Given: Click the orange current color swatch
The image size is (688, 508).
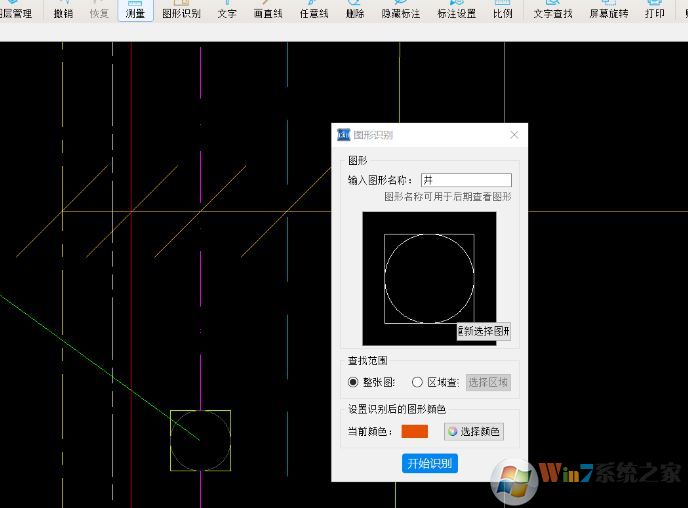Looking at the screenshot, I should pyautogui.click(x=414, y=431).
